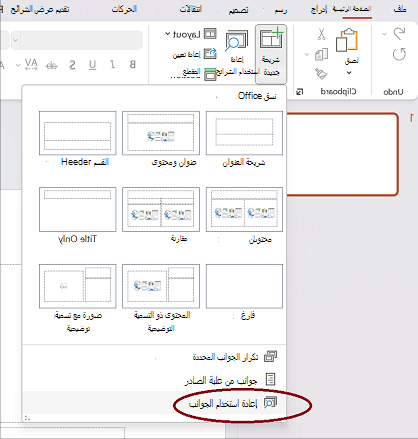Switch to the الصفحة الرئيسية (Home) tab
The image size is (418, 439).
352,9
